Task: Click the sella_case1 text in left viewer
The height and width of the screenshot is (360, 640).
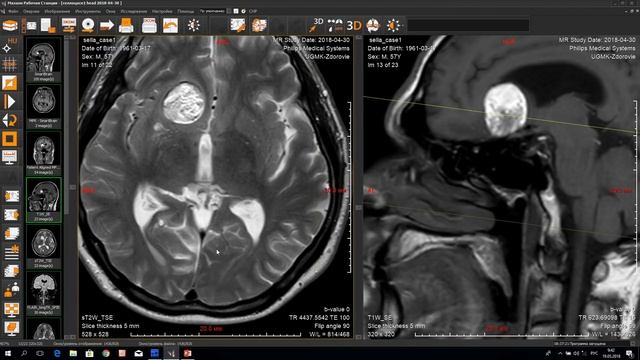Action: 99,40
